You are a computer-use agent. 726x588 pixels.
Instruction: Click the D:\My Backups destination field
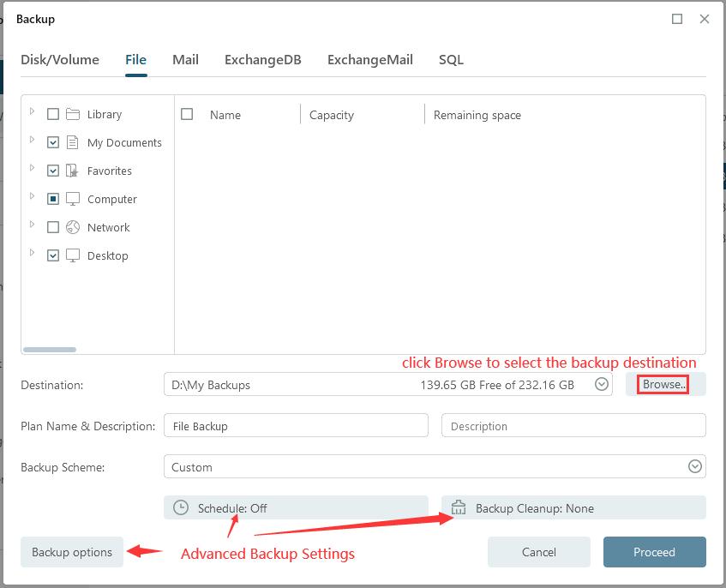(388, 384)
